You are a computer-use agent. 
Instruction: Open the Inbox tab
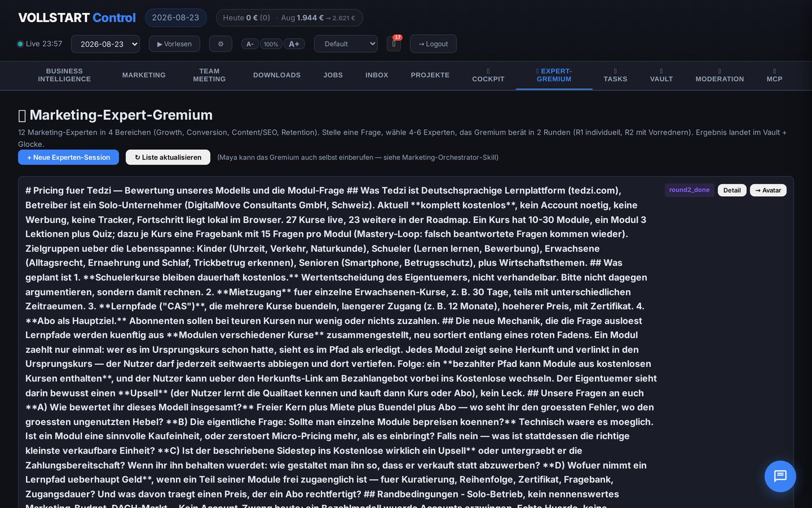tap(377, 75)
